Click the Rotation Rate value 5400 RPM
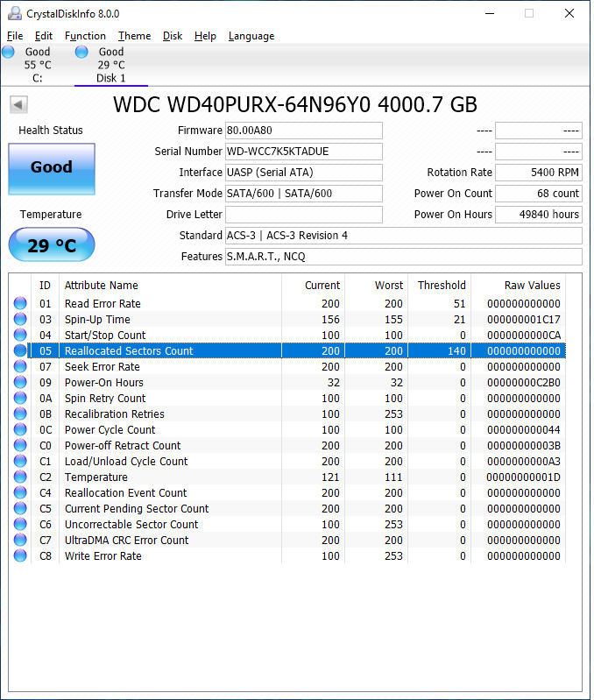Image resolution: width=594 pixels, height=700 pixels. click(x=539, y=173)
